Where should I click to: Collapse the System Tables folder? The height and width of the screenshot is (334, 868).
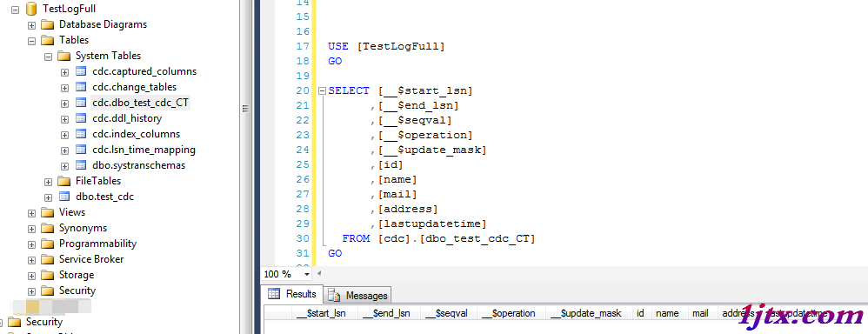click(48, 56)
